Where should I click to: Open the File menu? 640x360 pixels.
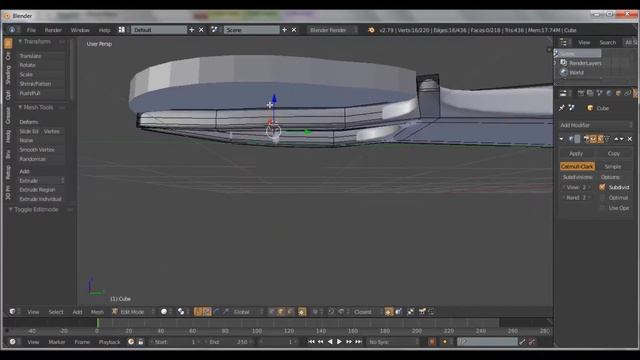pos(31,30)
